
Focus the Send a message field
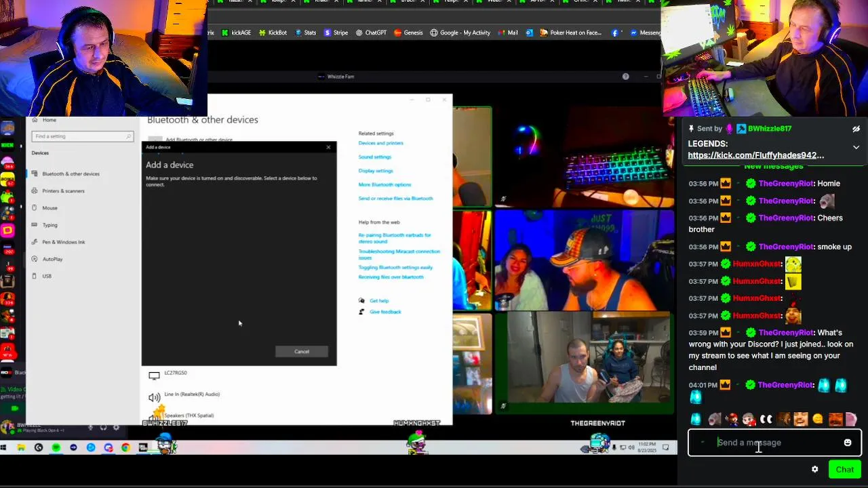(774, 443)
